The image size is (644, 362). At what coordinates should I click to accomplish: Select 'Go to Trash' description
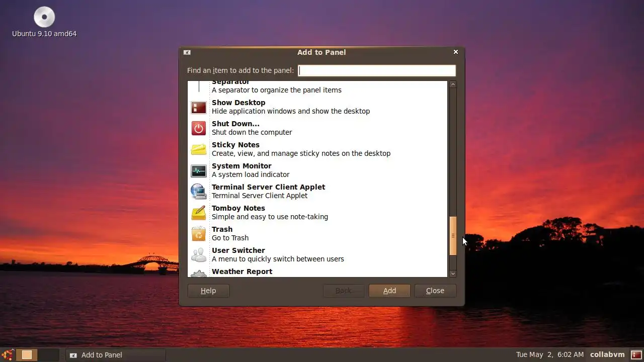click(x=230, y=238)
